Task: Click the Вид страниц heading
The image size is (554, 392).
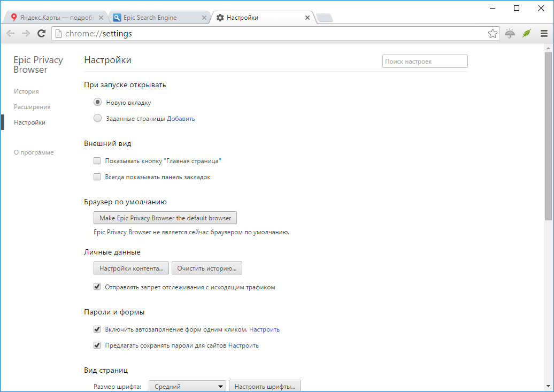Action: [x=106, y=370]
